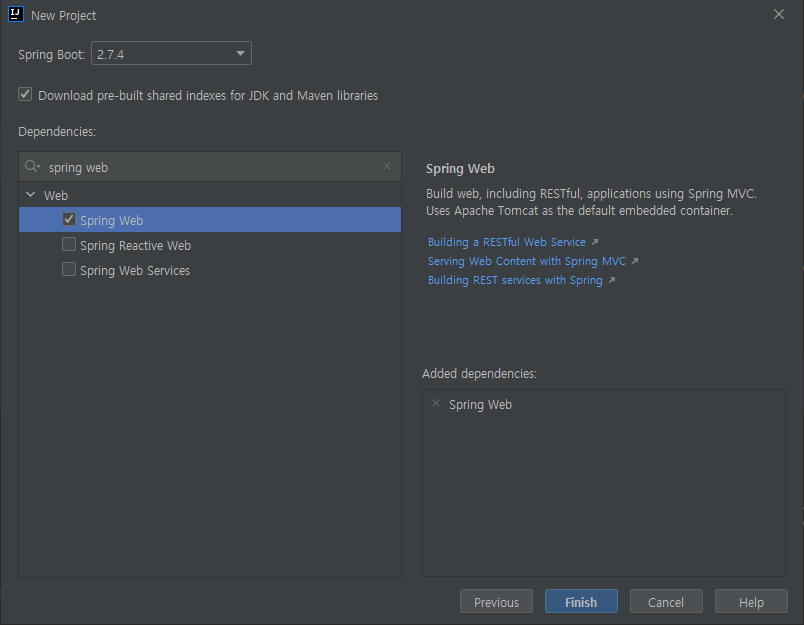The image size is (804, 625).
Task: Uncheck the Spring Web dependency
Action: pyautogui.click(x=69, y=219)
